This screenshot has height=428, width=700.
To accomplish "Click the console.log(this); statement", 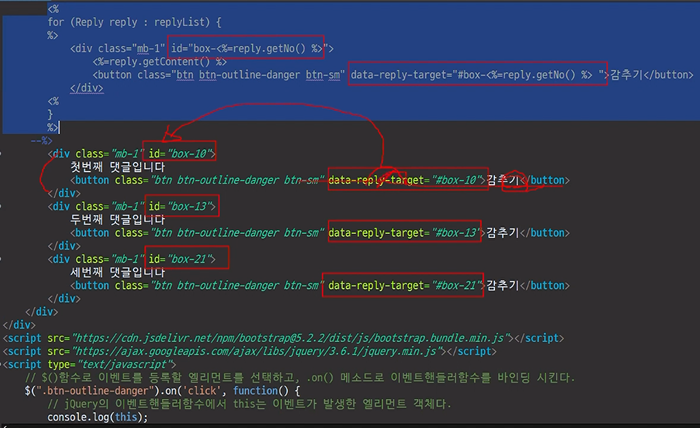I will pyautogui.click(x=98, y=417).
